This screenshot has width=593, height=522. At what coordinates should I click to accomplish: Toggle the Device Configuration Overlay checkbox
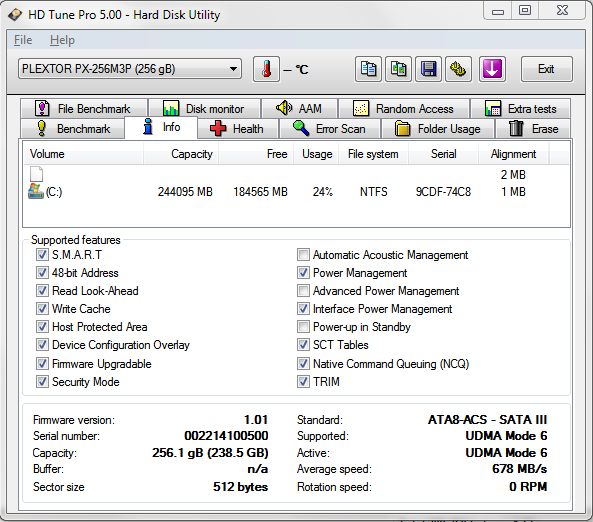tap(42, 345)
